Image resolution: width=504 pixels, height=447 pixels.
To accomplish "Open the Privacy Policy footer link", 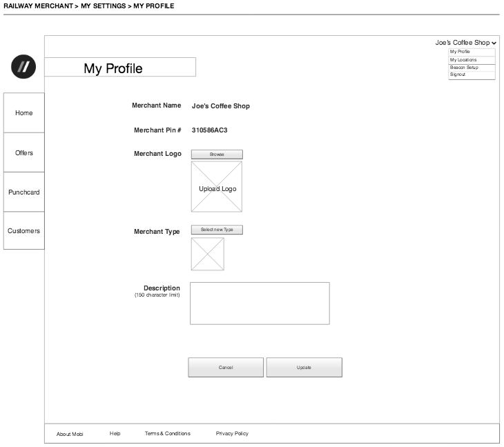I will point(232,433).
